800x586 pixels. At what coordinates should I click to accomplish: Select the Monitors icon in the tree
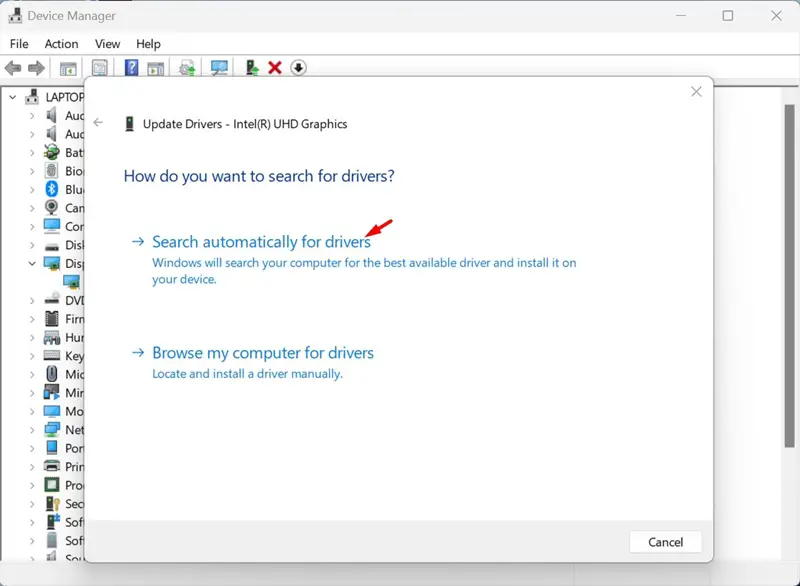(x=52, y=411)
